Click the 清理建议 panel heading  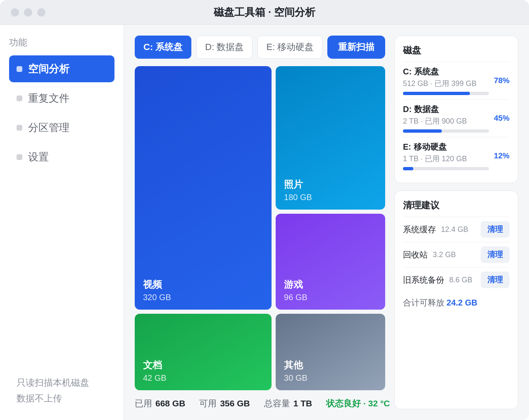tap(421, 205)
